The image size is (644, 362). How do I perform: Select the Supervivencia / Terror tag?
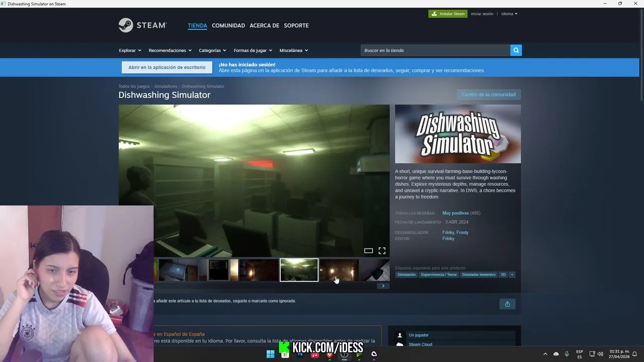tap(439, 275)
